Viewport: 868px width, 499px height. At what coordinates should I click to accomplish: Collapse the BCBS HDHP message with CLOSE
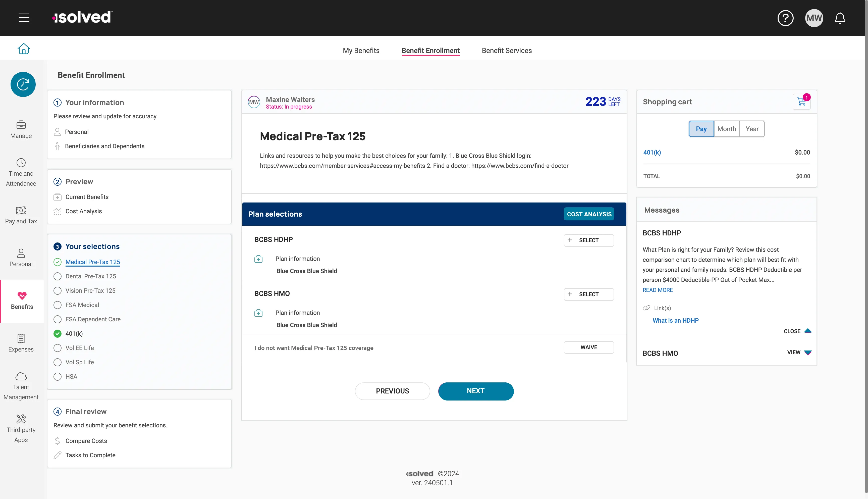pyautogui.click(x=797, y=331)
